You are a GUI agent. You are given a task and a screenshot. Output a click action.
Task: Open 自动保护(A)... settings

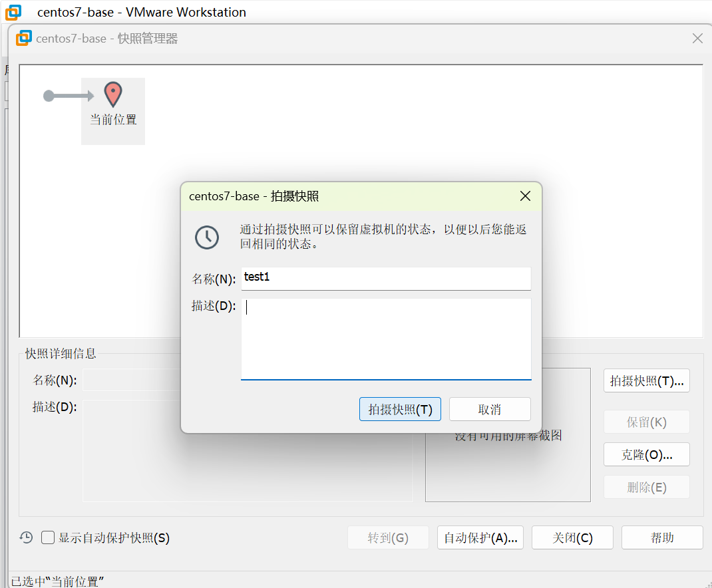(480, 537)
